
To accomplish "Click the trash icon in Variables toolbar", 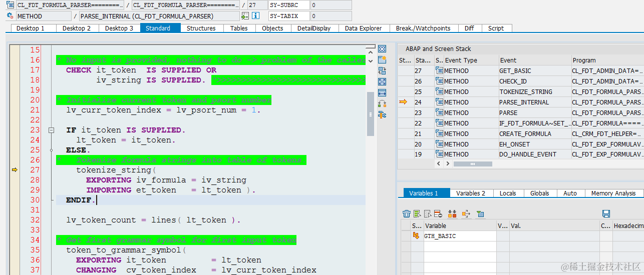I will click(x=407, y=214).
